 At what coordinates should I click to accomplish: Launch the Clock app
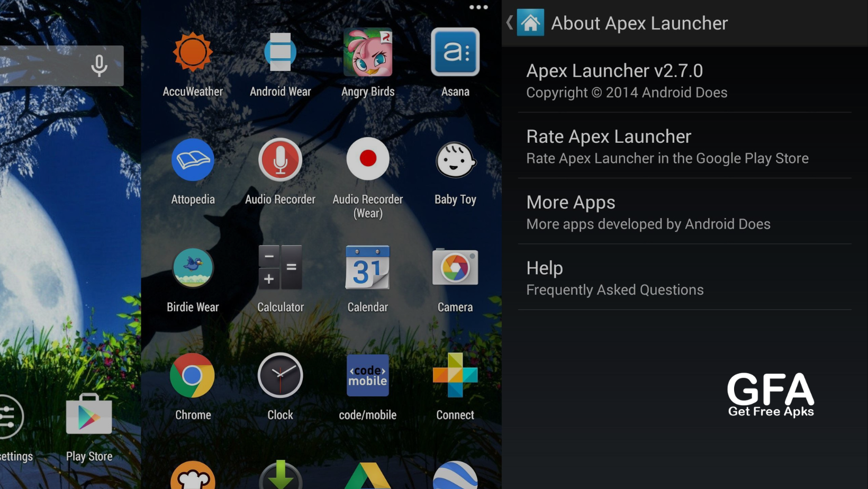click(x=280, y=375)
